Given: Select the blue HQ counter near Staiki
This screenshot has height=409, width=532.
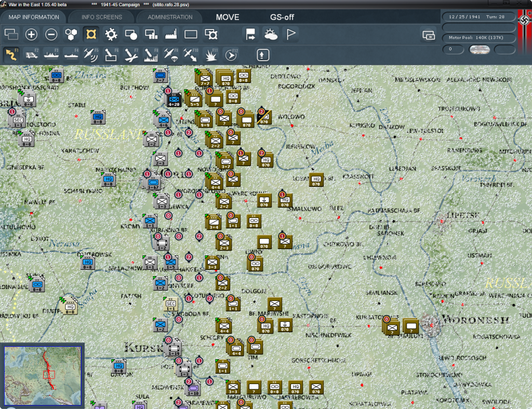Looking at the screenshot, I should click(x=98, y=118).
